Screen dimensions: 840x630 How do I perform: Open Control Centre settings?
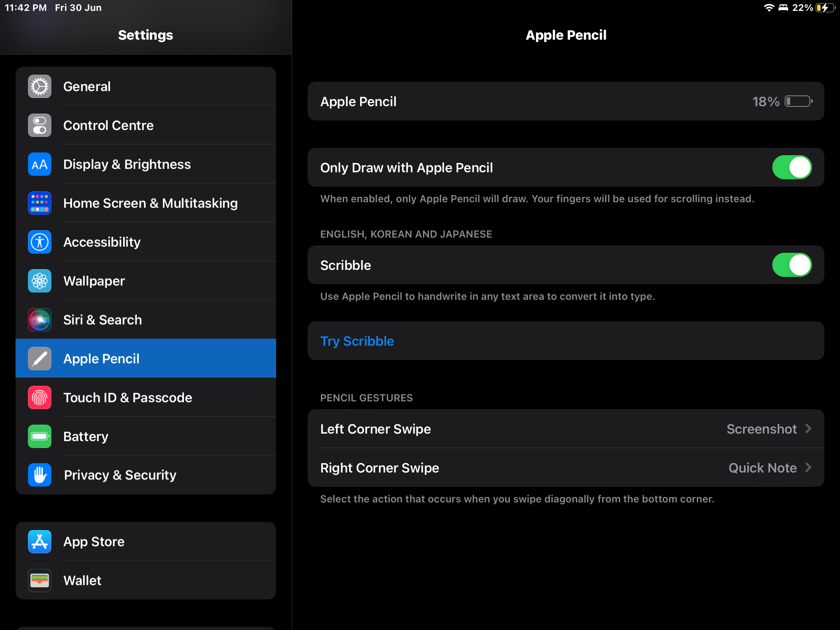point(146,125)
